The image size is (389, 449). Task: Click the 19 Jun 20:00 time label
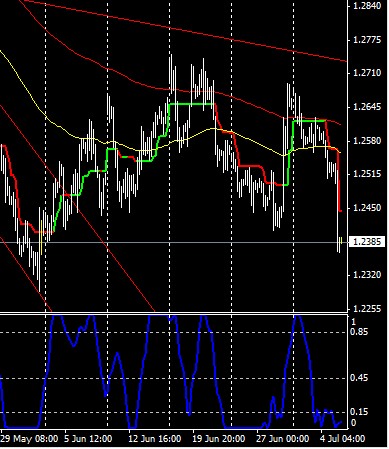[x=219, y=438]
